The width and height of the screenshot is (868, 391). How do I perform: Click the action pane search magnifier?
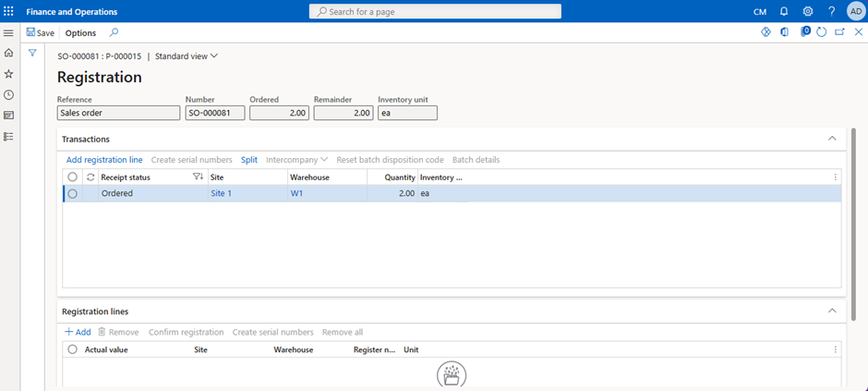point(114,32)
